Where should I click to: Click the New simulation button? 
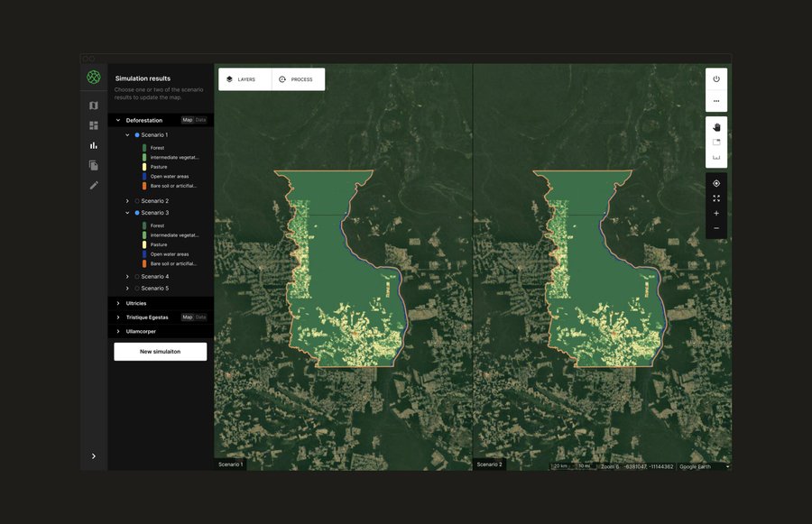[x=160, y=352]
